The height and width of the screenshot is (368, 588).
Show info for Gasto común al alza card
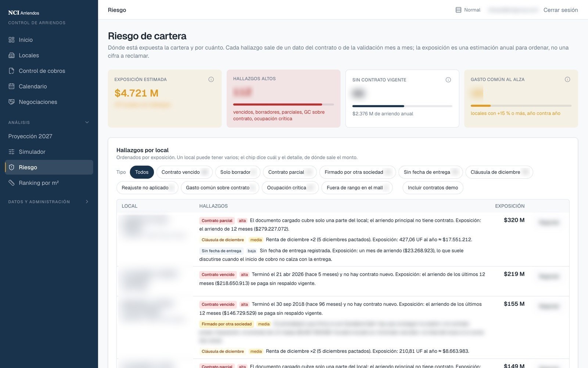(x=567, y=79)
